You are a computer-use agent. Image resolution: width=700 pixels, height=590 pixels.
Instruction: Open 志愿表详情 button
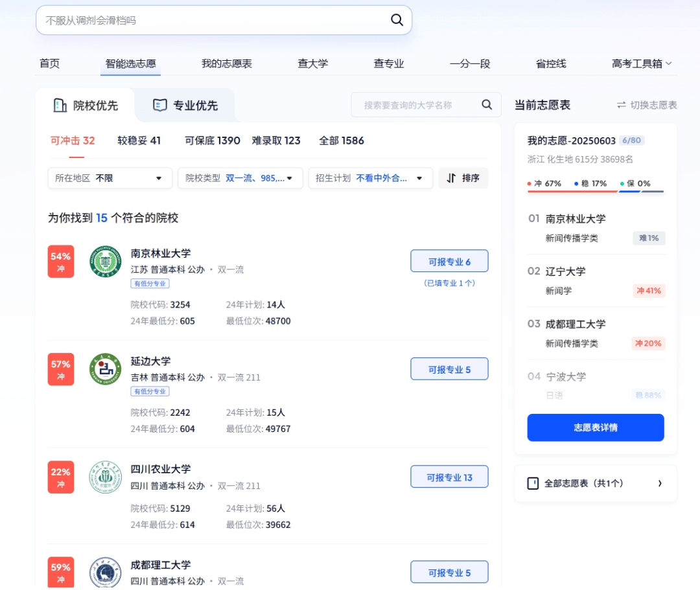point(595,427)
